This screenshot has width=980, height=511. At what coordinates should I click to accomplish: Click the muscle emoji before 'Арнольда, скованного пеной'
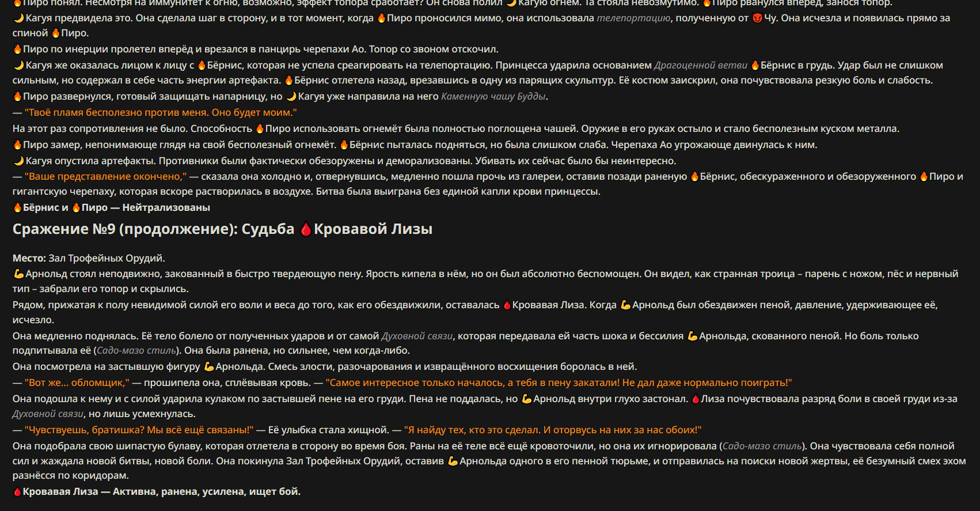coord(693,336)
